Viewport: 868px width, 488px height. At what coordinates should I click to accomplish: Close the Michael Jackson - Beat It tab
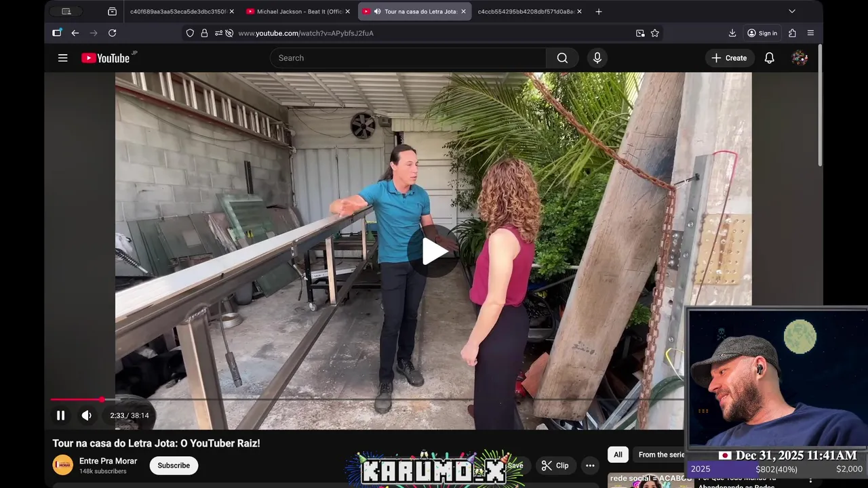[x=348, y=12]
